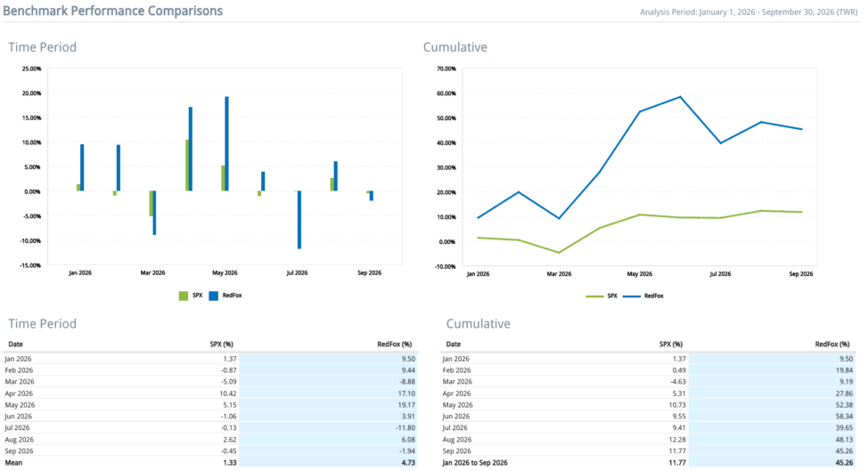Screen dimensions: 868x471
Task: Click the 19.84 cumulative RedFox value for Feb 2026
Action: point(844,370)
